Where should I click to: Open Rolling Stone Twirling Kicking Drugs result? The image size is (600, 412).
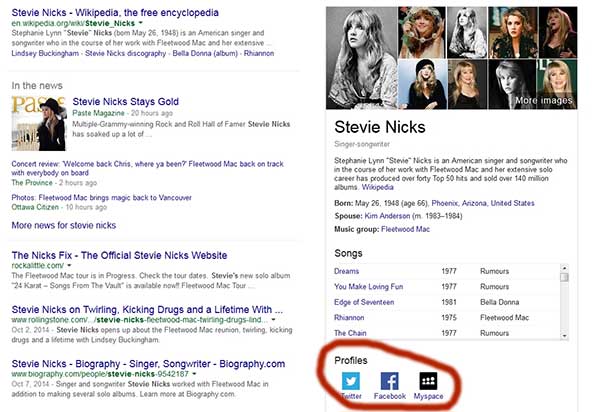tap(147, 309)
